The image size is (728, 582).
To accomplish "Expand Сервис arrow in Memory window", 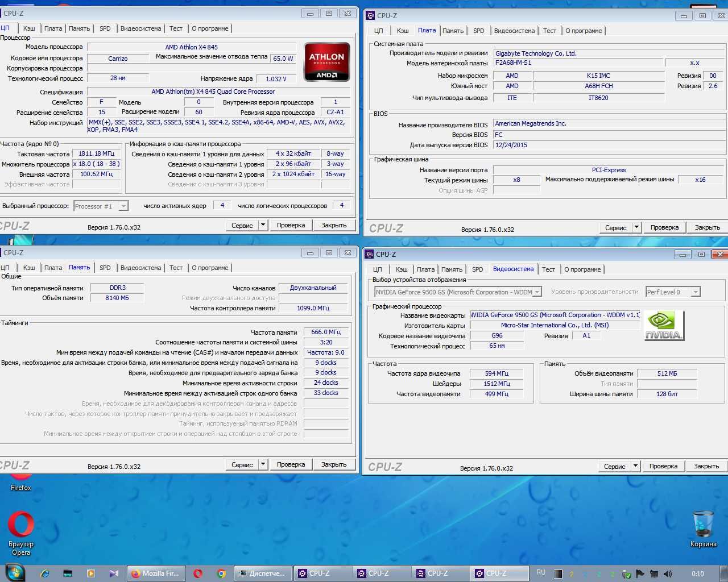I will click(x=263, y=464).
